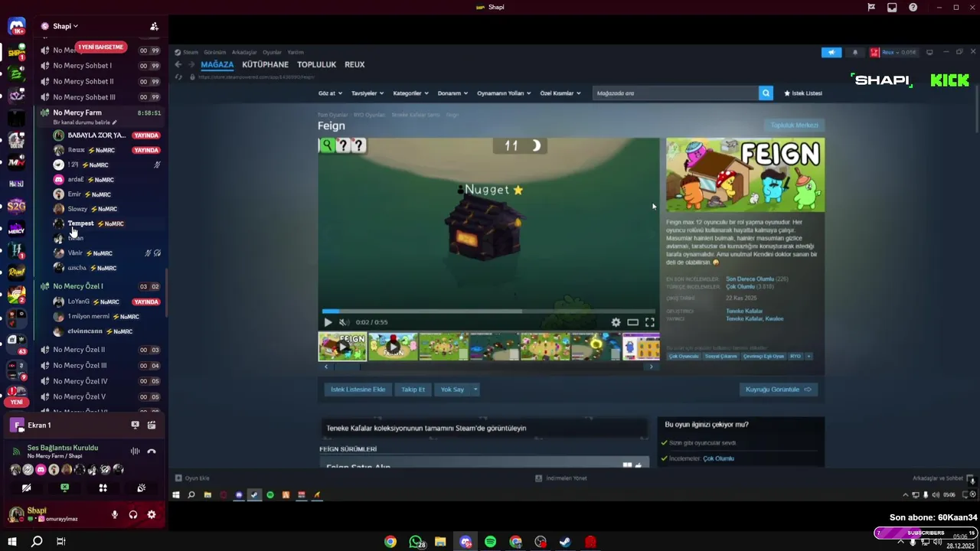This screenshot has height=551, width=980.
Task: Open the 'Topluluk Merkezi' button
Action: (794, 126)
